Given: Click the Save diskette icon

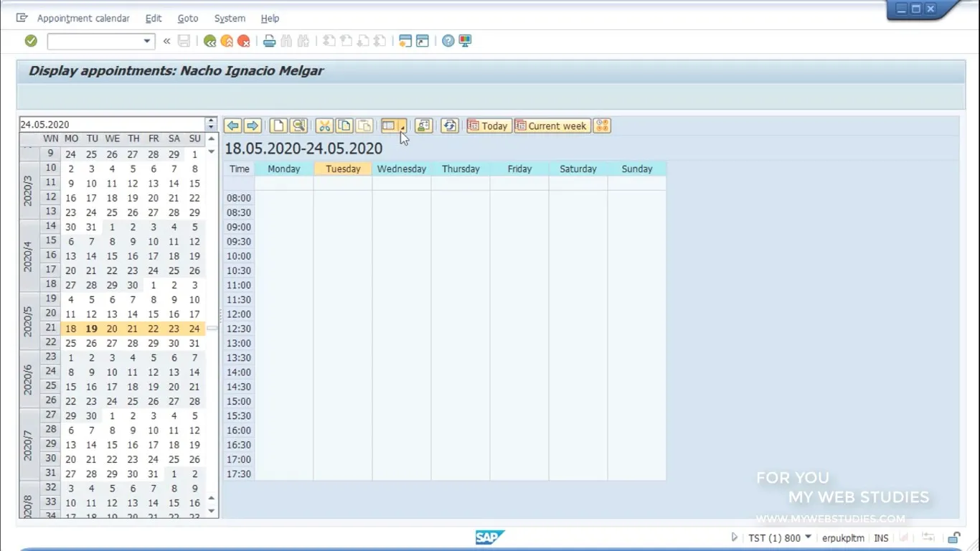Looking at the screenshot, I should tap(184, 41).
